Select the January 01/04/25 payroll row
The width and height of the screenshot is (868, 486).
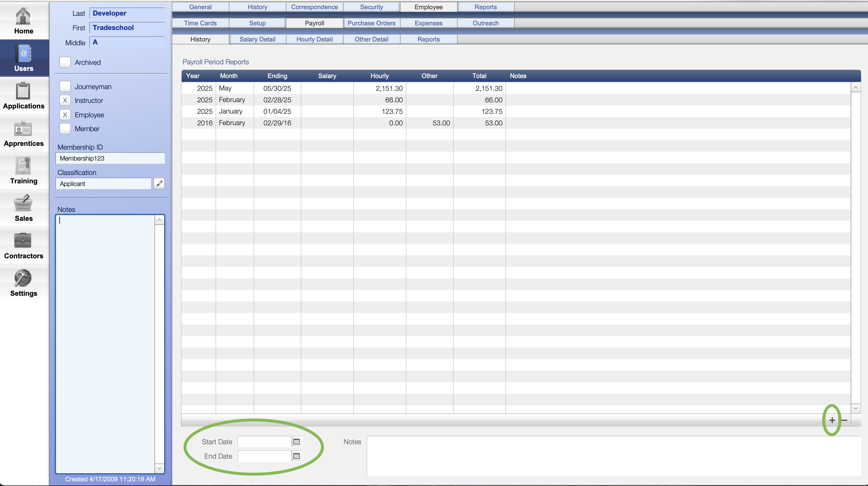pyautogui.click(x=516, y=112)
